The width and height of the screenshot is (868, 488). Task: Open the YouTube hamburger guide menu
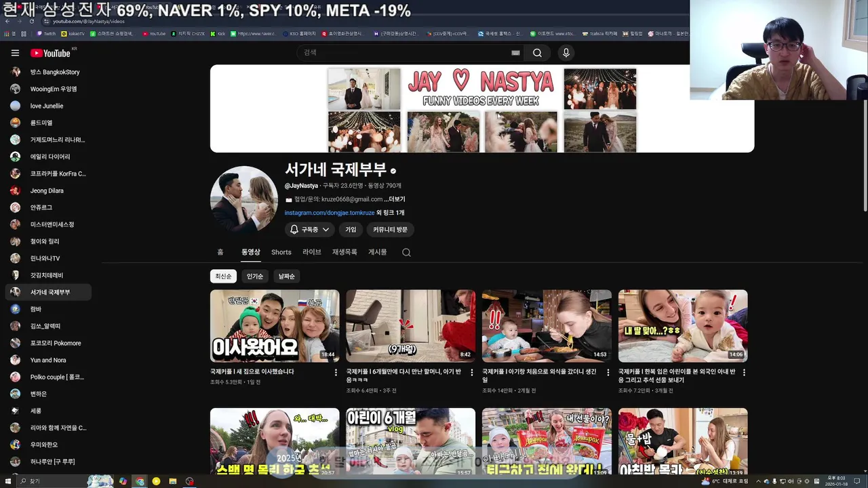pyautogui.click(x=15, y=53)
